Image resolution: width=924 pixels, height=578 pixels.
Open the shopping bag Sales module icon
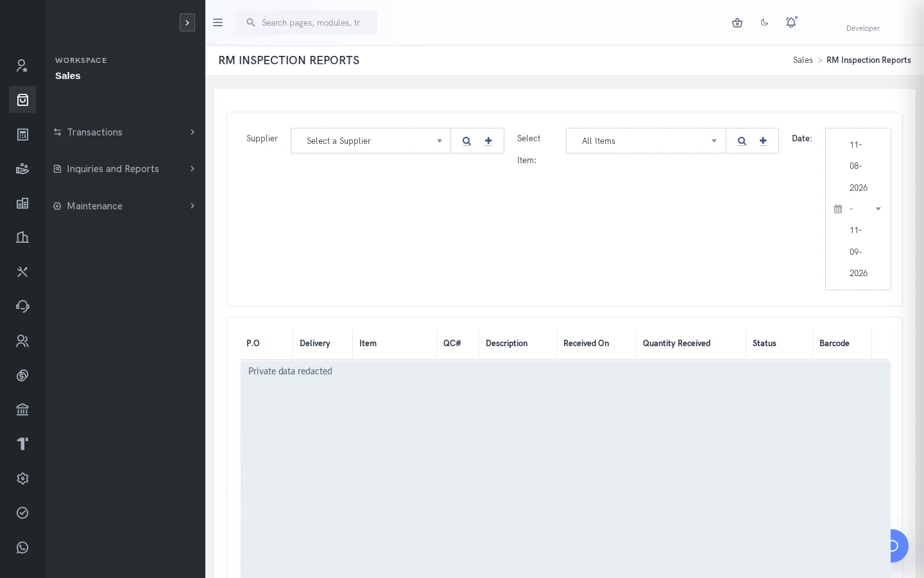22,100
